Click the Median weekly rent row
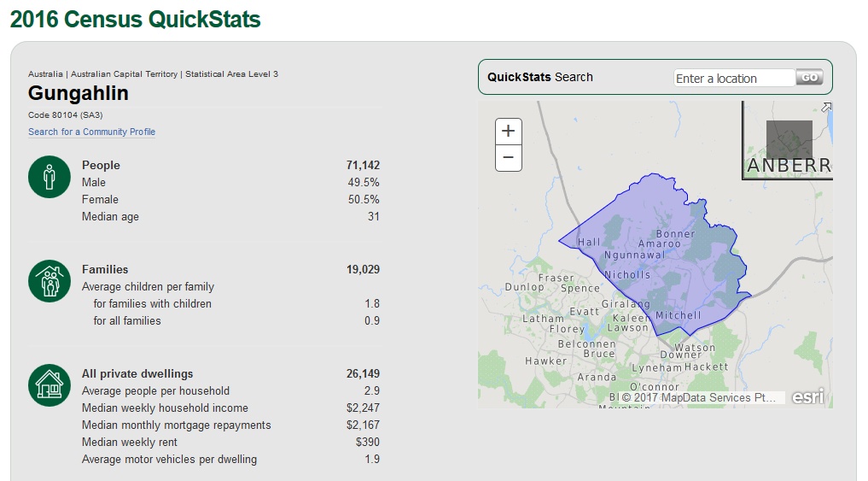The height and width of the screenshot is (481, 868). click(230, 443)
